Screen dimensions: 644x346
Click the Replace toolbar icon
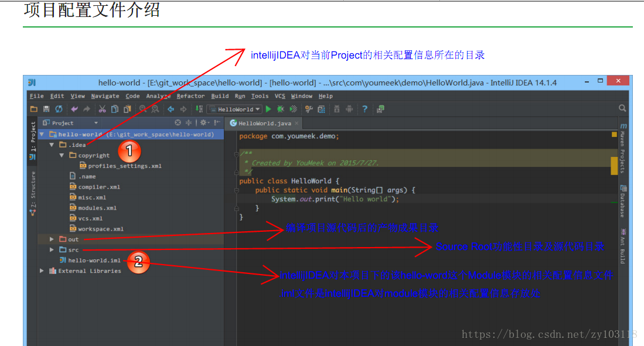155,109
